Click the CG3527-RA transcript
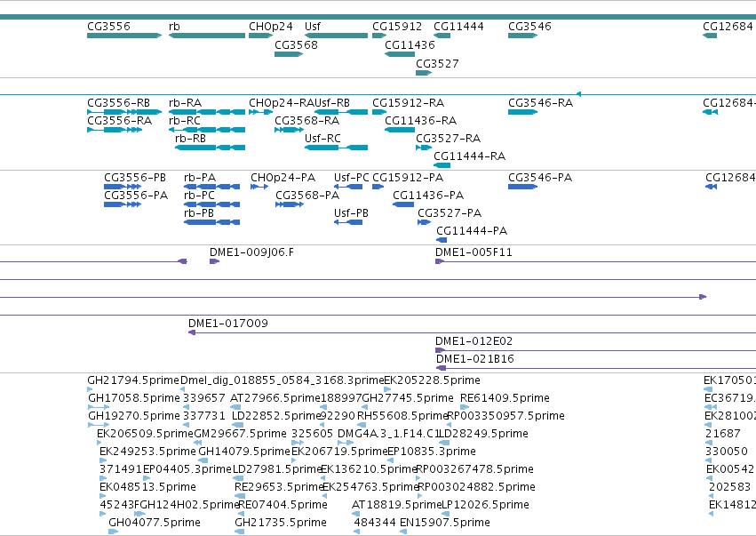Screen dimensions: 756x536 coord(424,148)
